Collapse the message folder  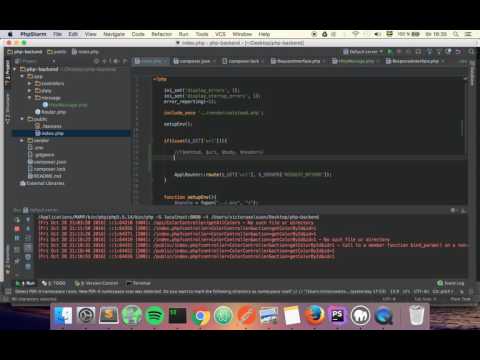(29, 98)
